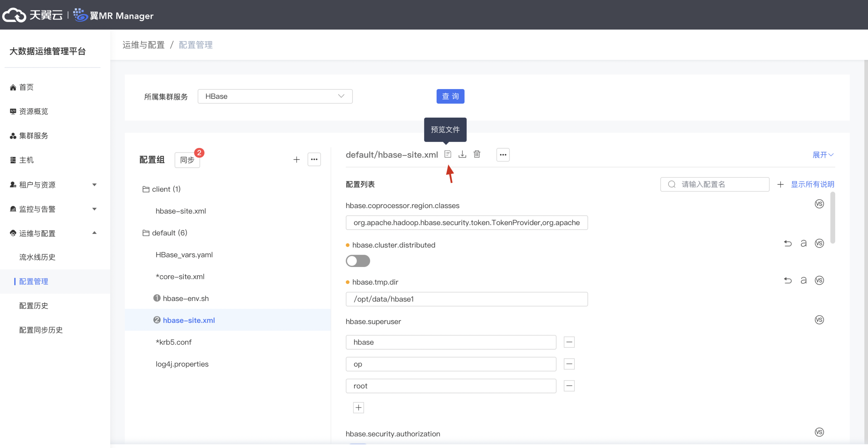Image resolution: width=868 pixels, height=448 pixels.
Task: Click the hbase.tmp.dir value field
Action: pyautogui.click(x=467, y=299)
